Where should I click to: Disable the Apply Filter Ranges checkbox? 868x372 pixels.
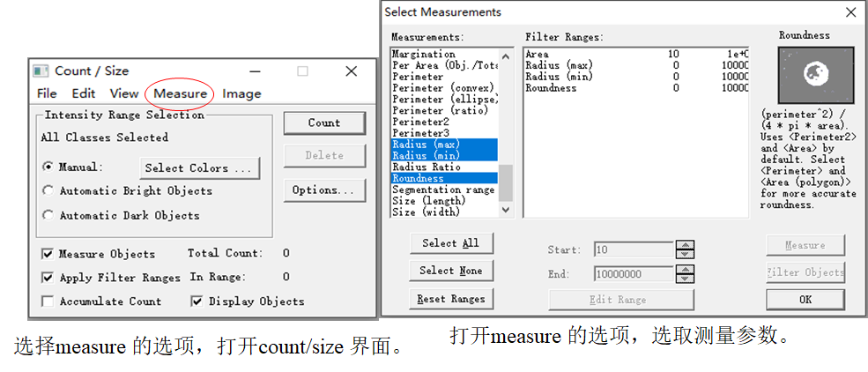pyautogui.click(x=47, y=278)
